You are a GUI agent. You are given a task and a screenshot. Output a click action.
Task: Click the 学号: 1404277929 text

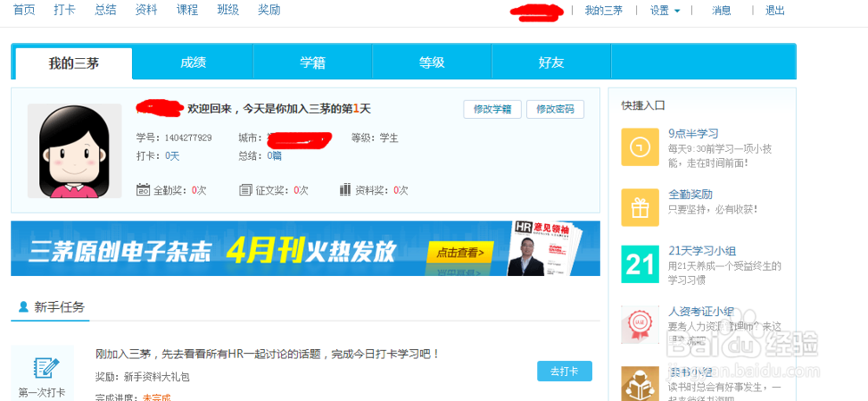(x=174, y=138)
